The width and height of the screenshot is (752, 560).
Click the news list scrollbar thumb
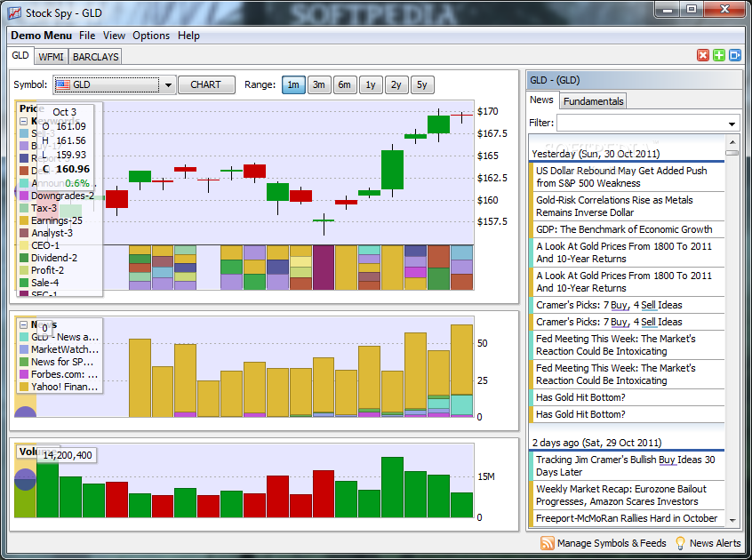click(732, 153)
